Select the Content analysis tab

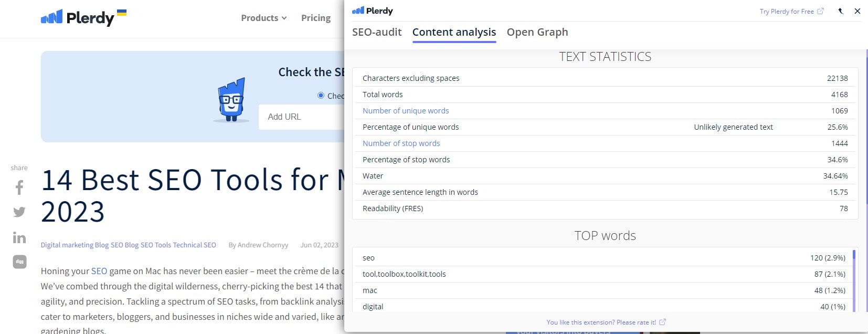point(454,32)
